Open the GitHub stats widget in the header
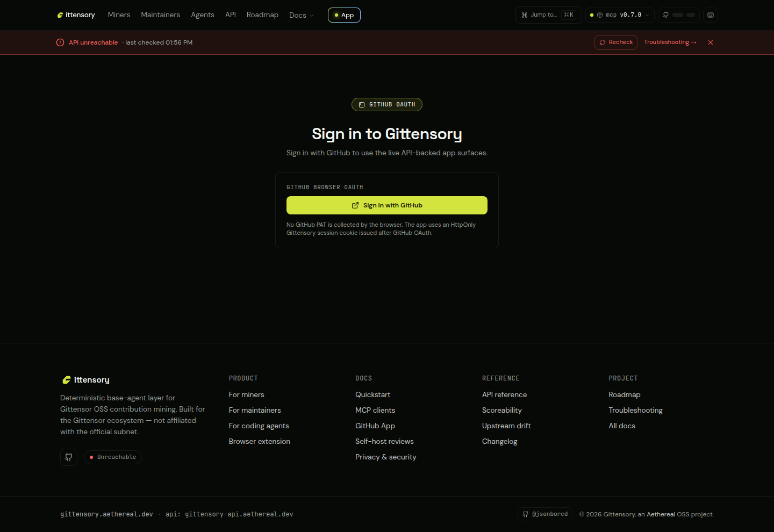This screenshot has height=532, width=774. [679, 15]
